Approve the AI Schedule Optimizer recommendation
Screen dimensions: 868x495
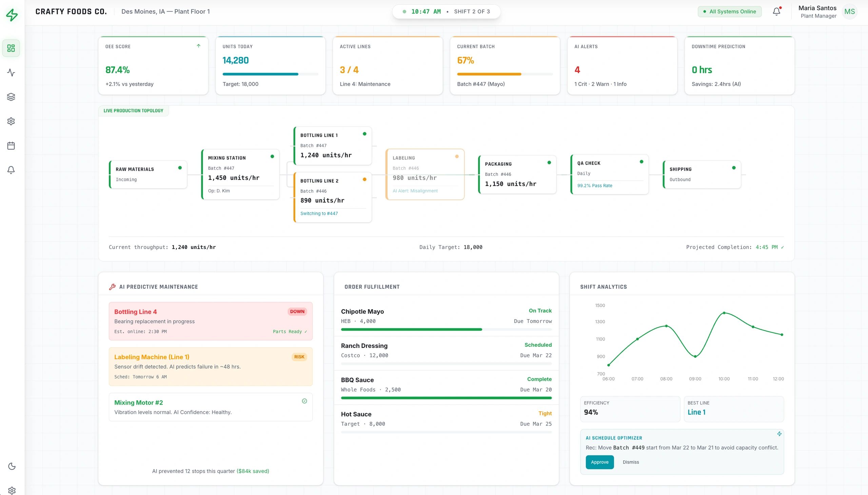(599, 462)
